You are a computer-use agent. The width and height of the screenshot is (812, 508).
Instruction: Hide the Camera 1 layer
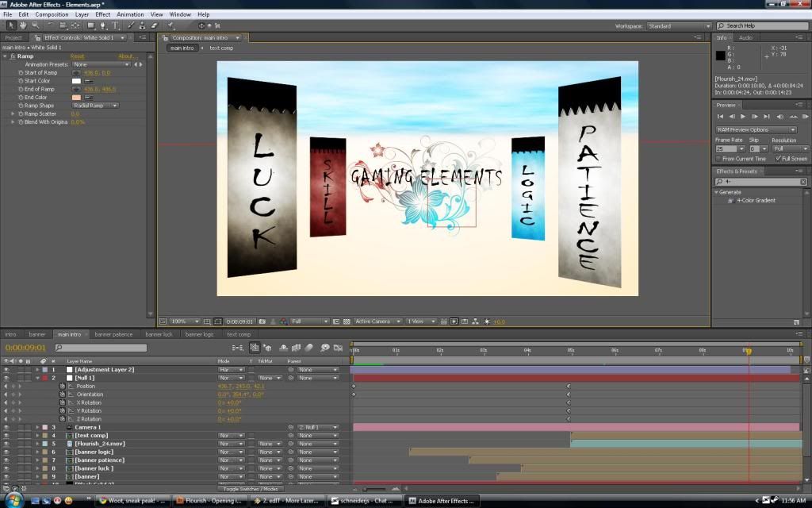pos(6,427)
